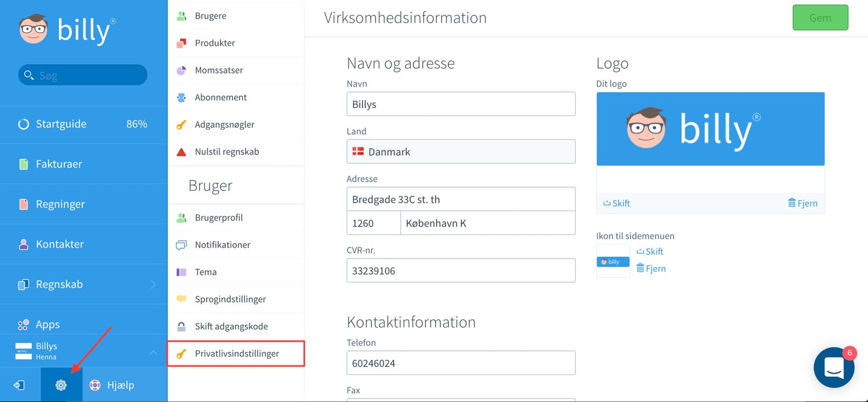Click the Brugerprofil people icon
The image size is (868, 402).
(x=181, y=218)
